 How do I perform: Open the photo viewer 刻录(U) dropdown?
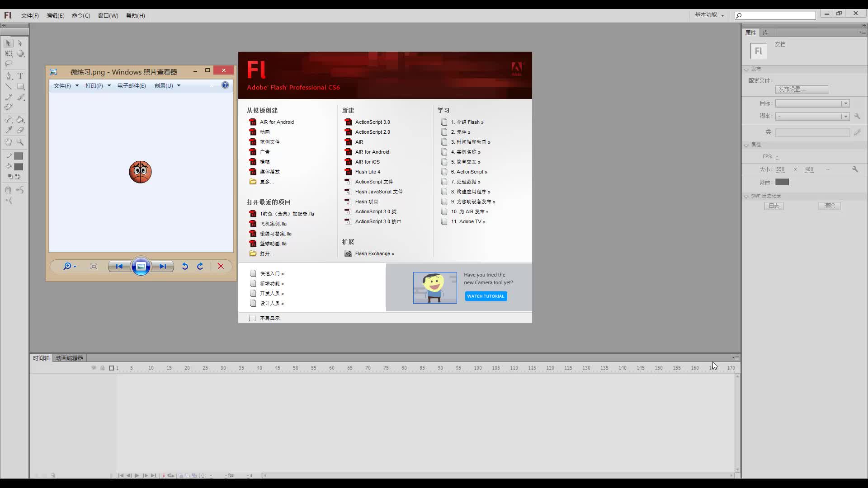pyautogui.click(x=167, y=85)
